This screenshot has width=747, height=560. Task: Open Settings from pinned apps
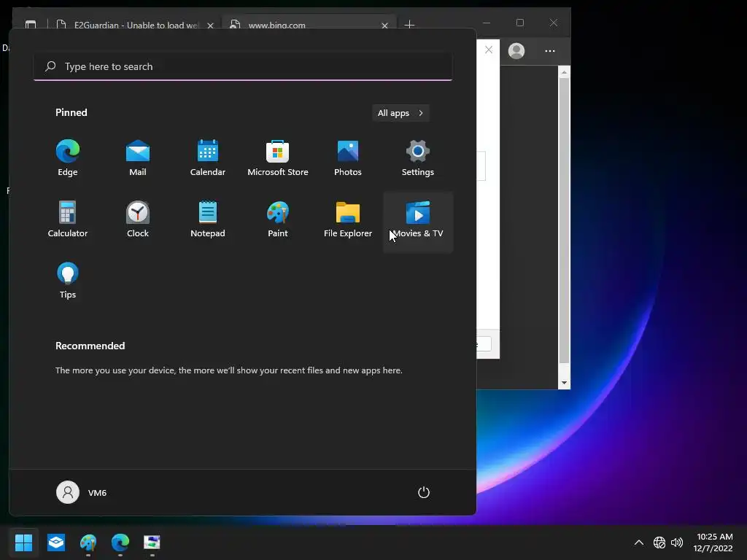pos(418,158)
